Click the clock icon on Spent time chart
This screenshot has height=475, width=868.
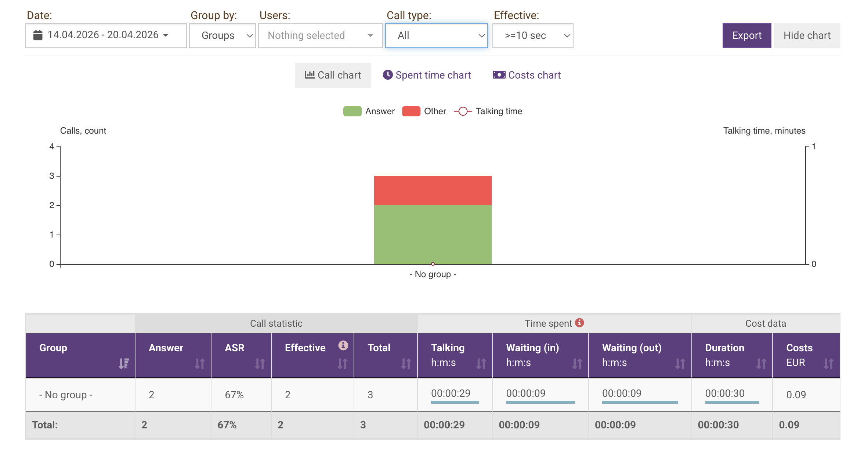click(x=388, y=75)
